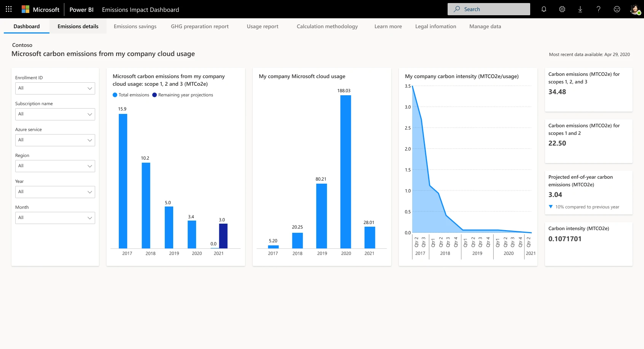Viewport: 644px width, 349px height.
Task: Click the Learn more link
Action: point(388,26)
